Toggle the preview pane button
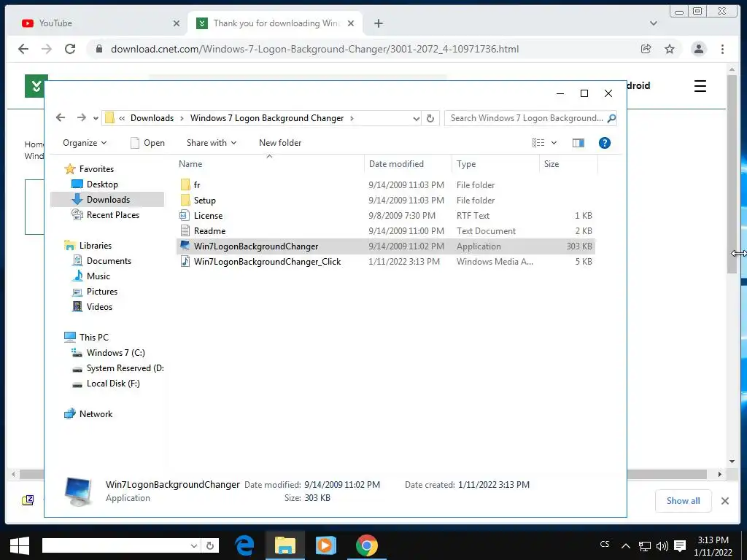Viewport: 747px width, 560px height. (578, 143)
